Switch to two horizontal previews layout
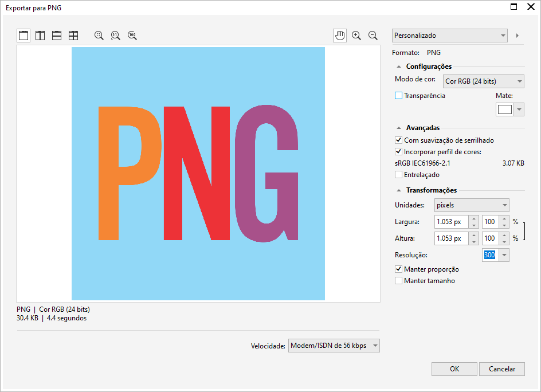 [x=57, y=36]
